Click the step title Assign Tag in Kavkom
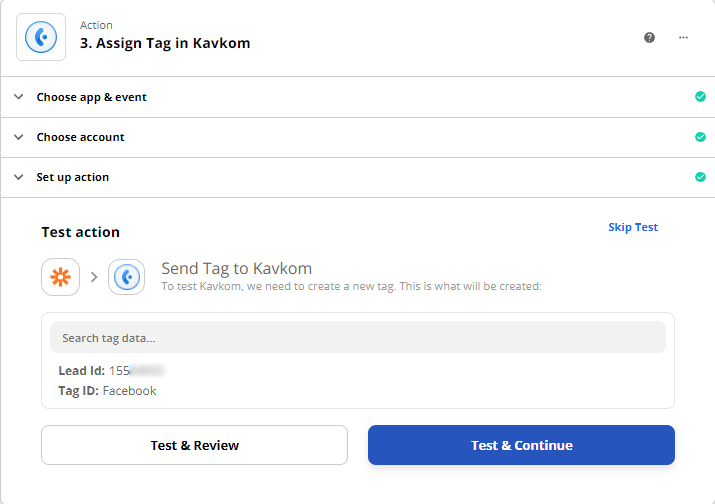The width and height of the screenshot is (715, 504). click(x=165, y=43)
